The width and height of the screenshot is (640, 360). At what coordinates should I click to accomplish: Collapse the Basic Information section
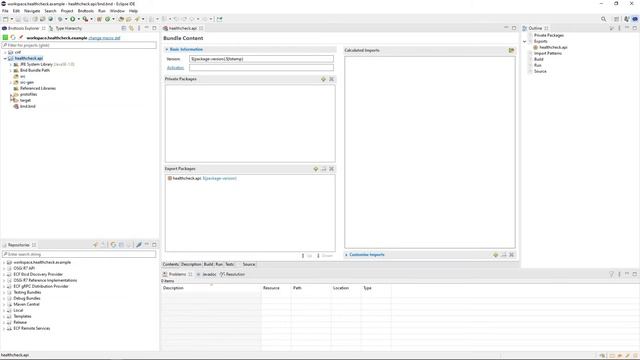pyautogui.click(x=167, y=49)
